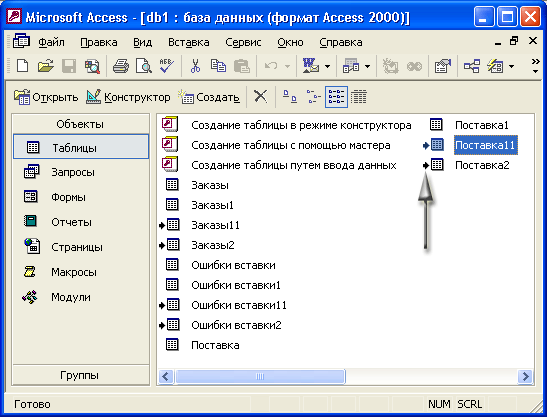Open the Сервис menu

click(x=243, y=42)
